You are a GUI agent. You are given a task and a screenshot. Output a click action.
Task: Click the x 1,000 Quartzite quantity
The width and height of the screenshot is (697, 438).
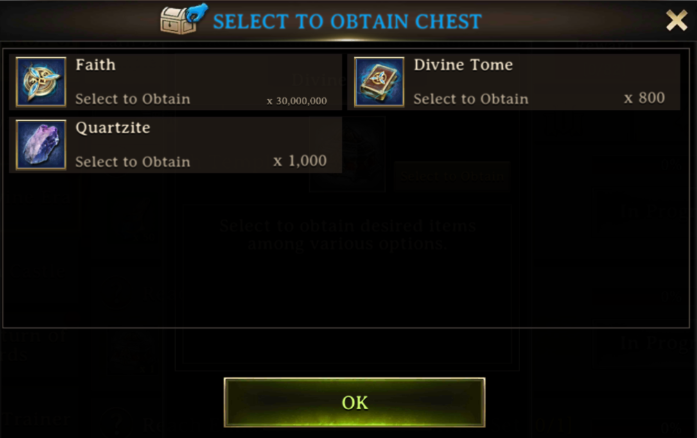pos(300,161)
